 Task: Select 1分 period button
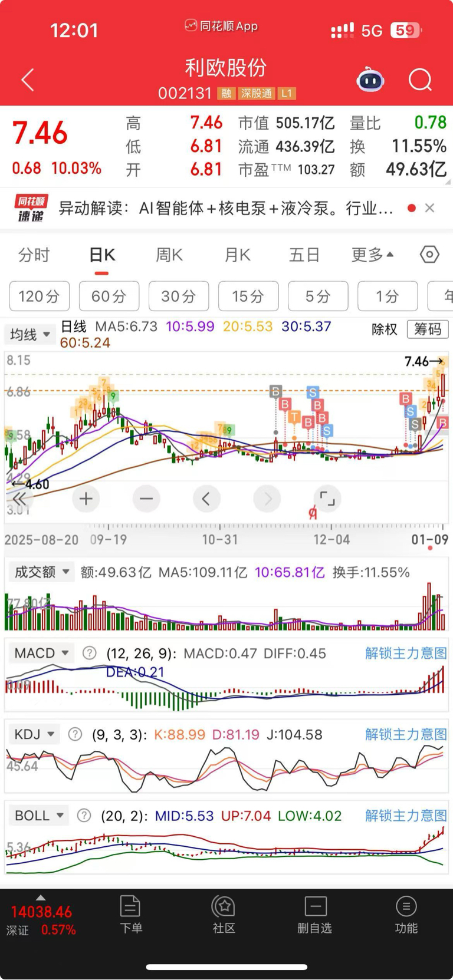point(388,296)
